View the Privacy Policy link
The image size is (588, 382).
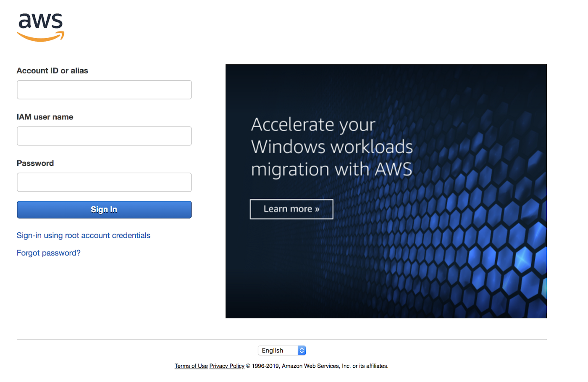(x=227, y=366)
